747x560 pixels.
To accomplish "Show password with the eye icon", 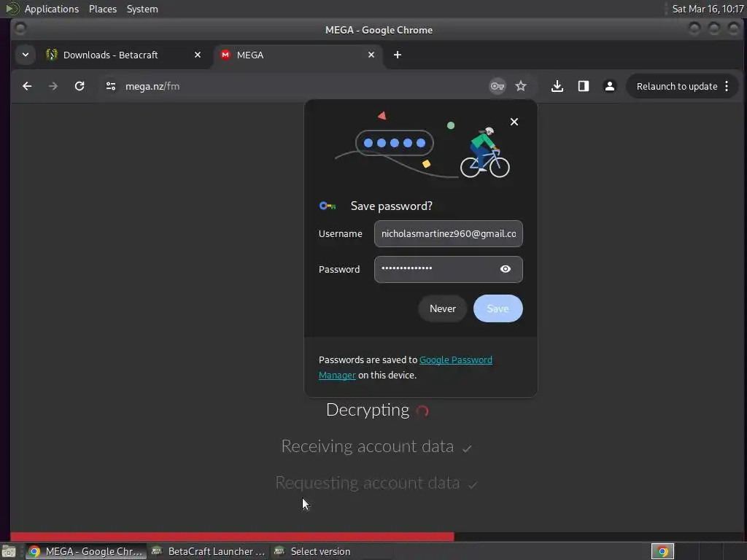I will (506, 269).
